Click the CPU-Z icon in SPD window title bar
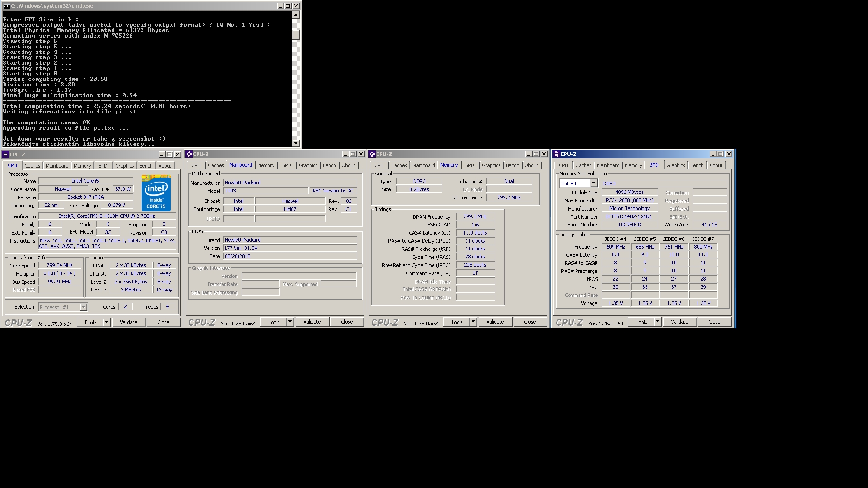868x488 pixels. tap(557, 154)
